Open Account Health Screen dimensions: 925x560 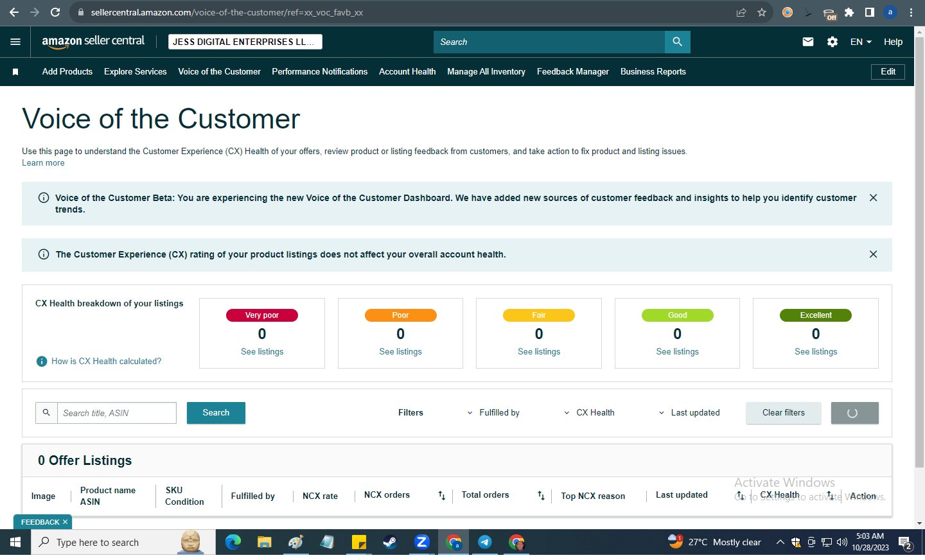click(407, 72)
